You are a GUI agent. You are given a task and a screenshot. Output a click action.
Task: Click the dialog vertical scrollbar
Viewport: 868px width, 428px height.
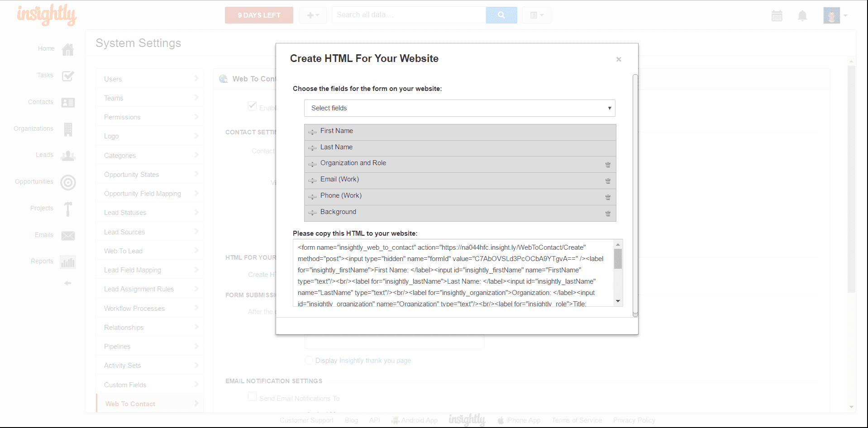click(635, 195)
